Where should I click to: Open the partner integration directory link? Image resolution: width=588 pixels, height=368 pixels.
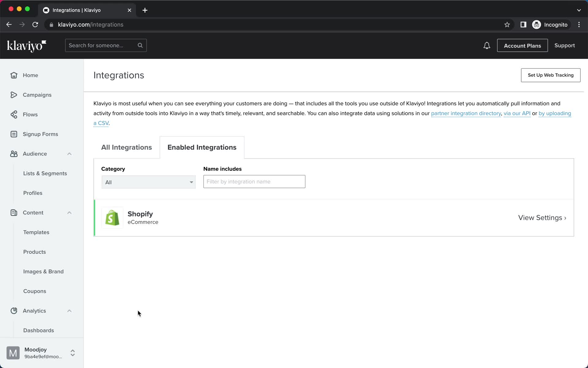466,113
